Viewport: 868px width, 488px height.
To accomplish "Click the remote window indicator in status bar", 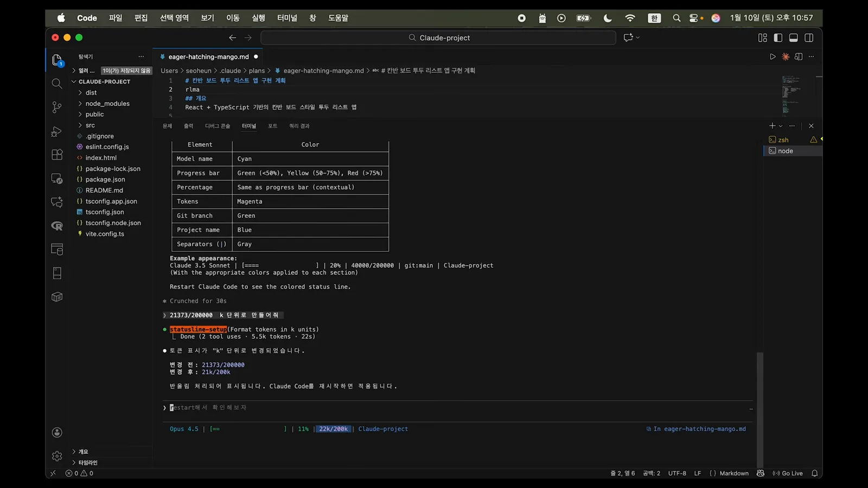I will (x=53, y=473).
